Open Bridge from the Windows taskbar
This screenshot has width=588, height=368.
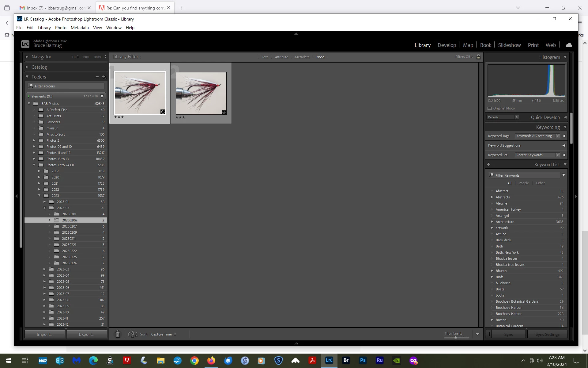pos(346,361)
